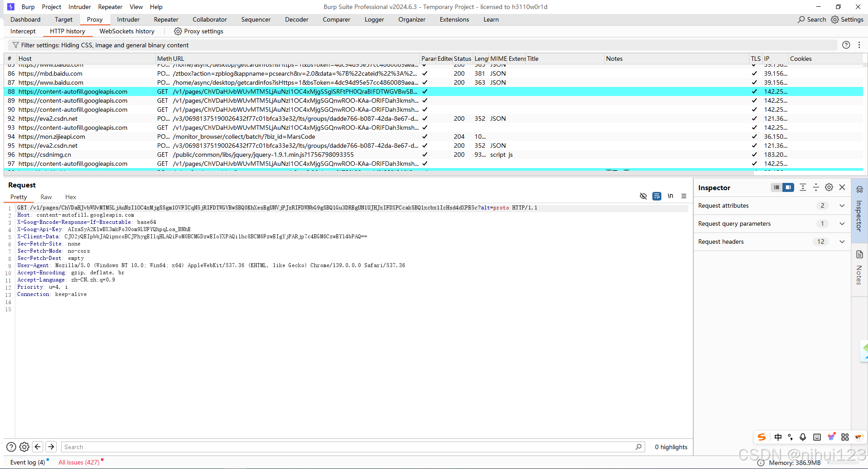The width and height of the screenshot is (868, 469).
Task: Open All issues (427)
Action: coord(79,462)
